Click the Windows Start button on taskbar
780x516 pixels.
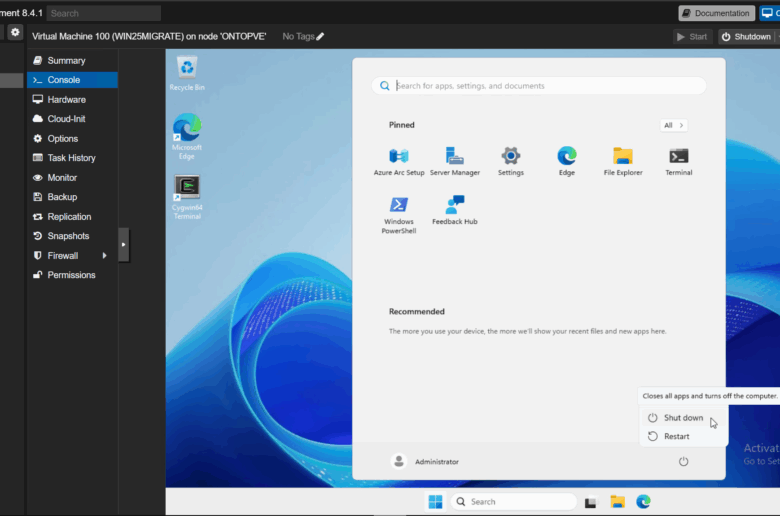click(x=435, y=502)
